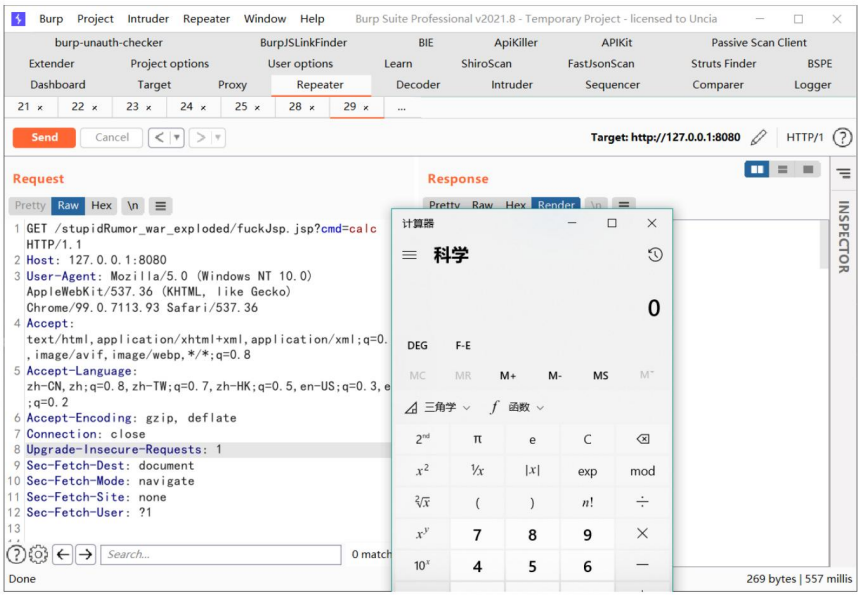
Task: Open the calculator hamburger navigation menu
Action: (x=409, y=255)
